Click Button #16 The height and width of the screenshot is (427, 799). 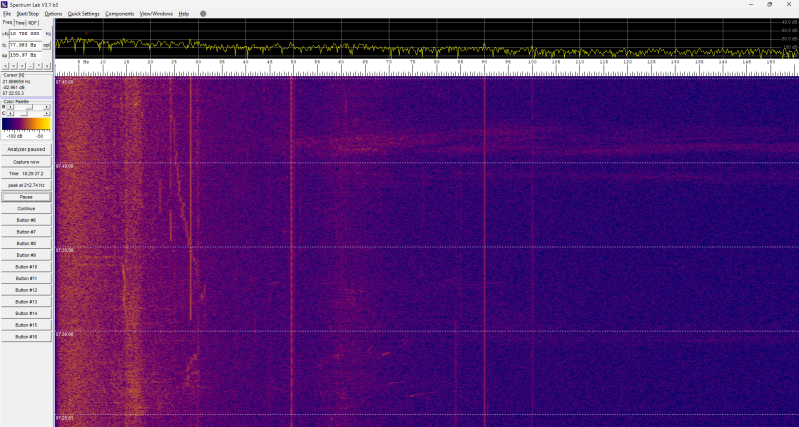[x=26, y=337]
